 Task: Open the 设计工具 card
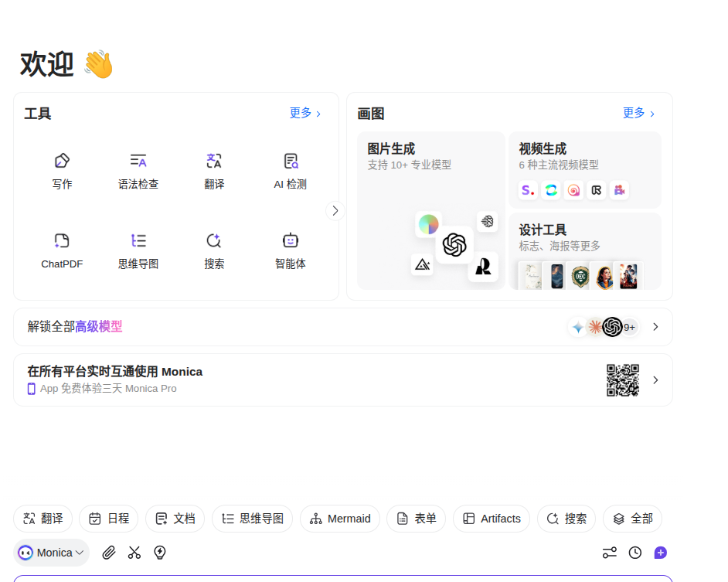click(585, 251)
